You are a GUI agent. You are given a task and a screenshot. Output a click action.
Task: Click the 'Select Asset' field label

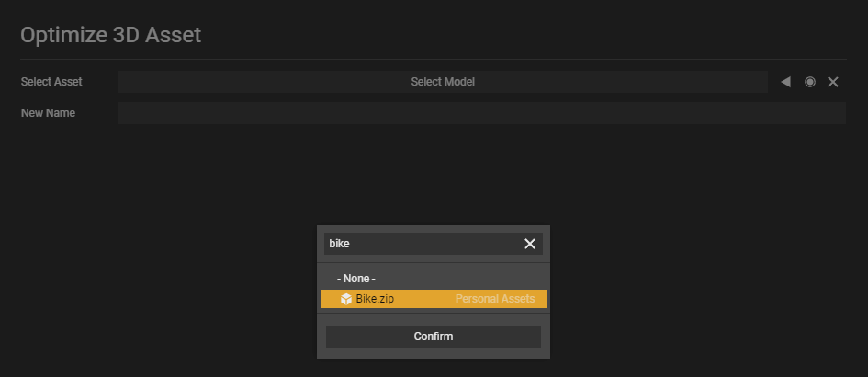click(x=51, y=82)
